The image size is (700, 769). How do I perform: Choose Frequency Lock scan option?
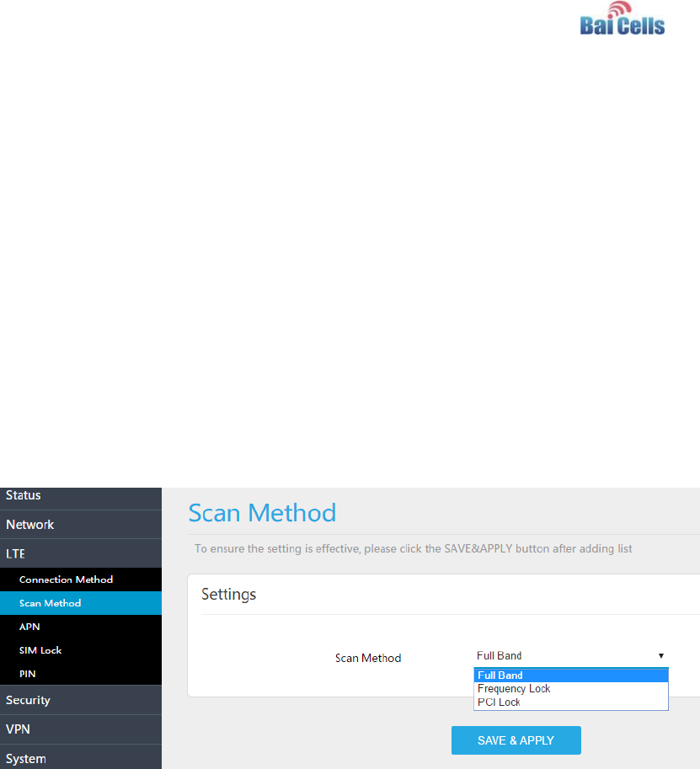(570, 689)
